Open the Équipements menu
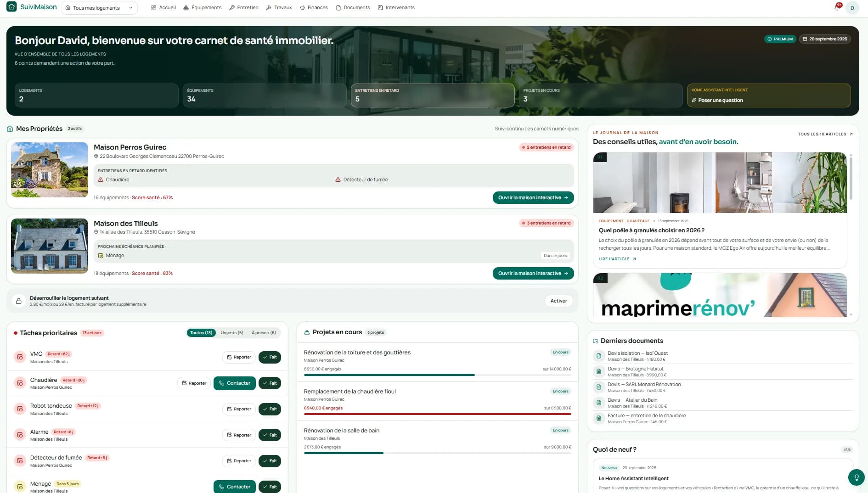 (x=203, y=7)
